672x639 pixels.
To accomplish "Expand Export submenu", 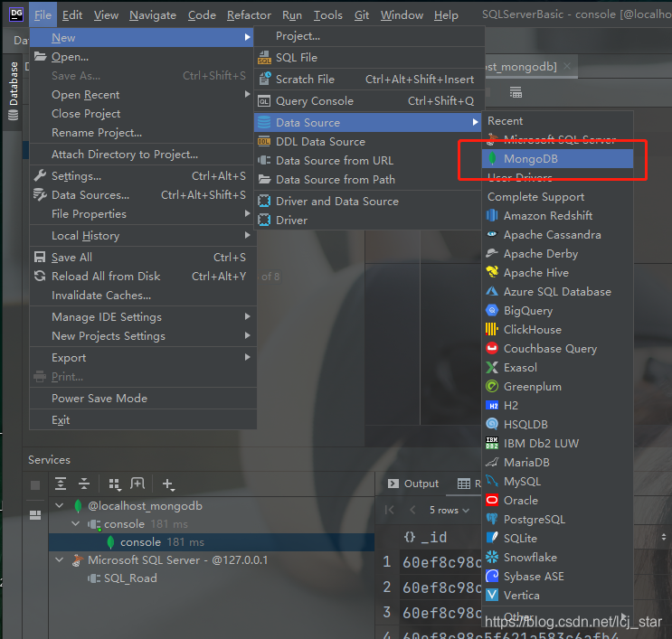I will click(143, 358).
